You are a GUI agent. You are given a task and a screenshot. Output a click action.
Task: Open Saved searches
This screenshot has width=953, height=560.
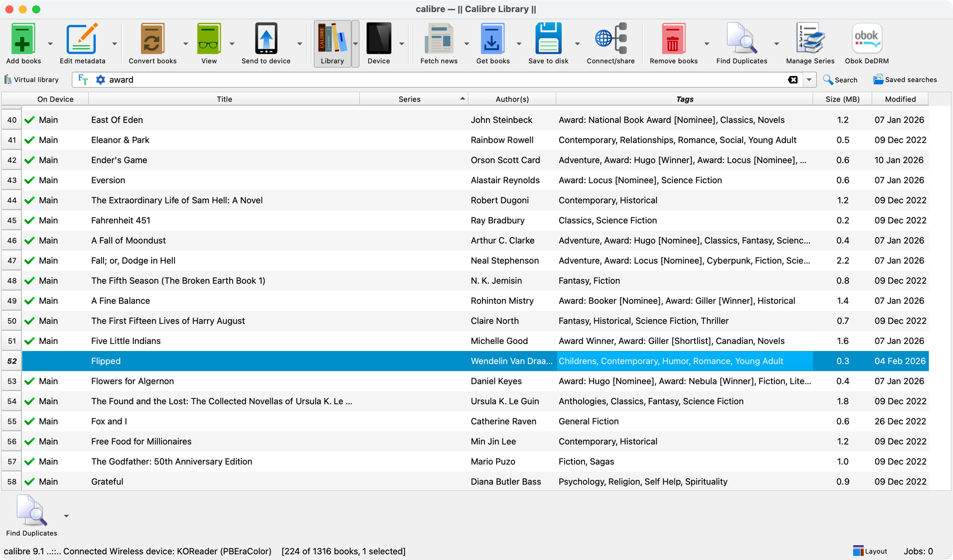[905, 80]
